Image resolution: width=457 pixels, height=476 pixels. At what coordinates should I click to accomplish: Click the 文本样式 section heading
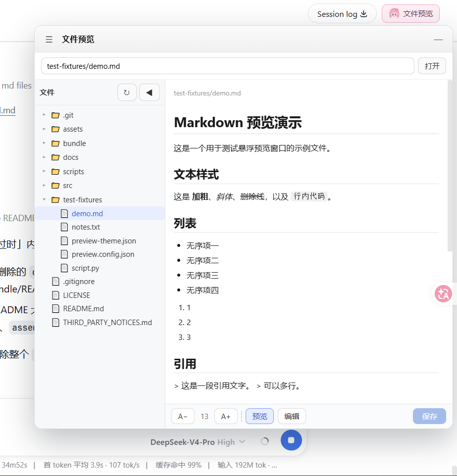[196, 175]
